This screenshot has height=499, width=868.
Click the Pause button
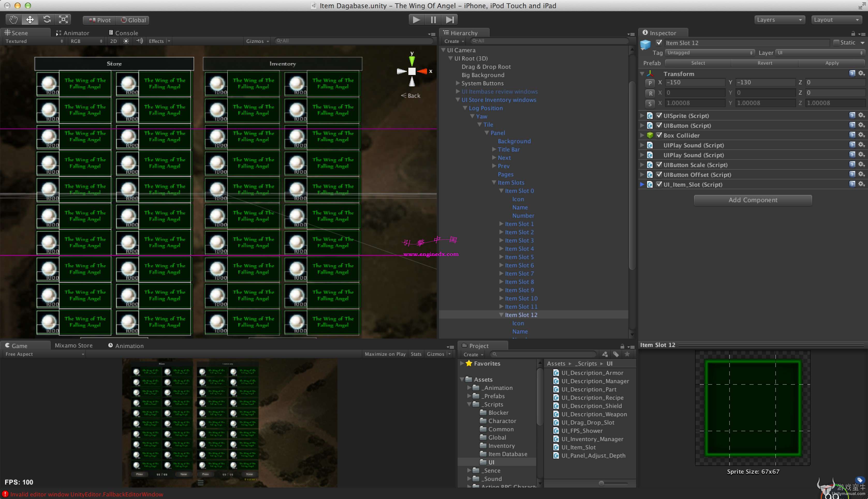tap(433, 20)
